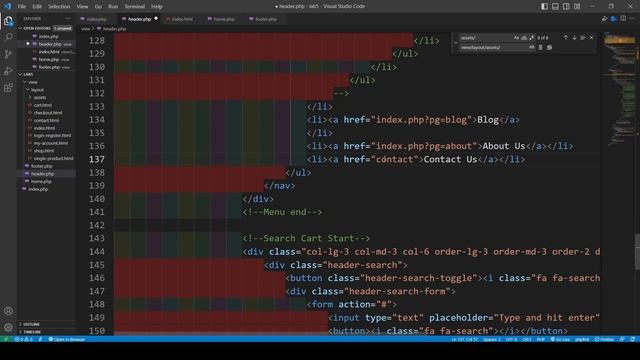Open the Help menu
Screen dimensions: 640x360
click(157, 7)
